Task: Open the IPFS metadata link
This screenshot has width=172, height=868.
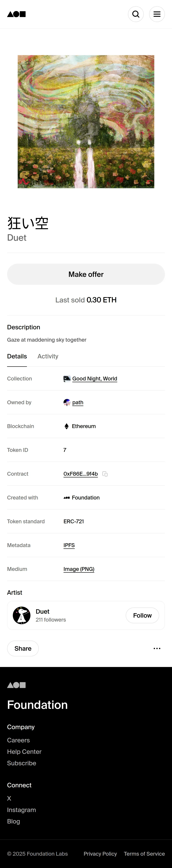Action: point(69,545)
